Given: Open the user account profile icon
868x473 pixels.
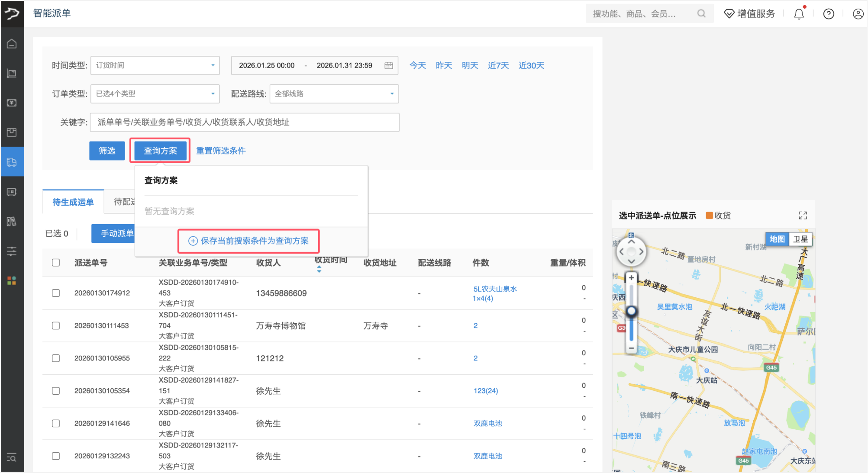Looking at the screenshot, I should [858, 14].
